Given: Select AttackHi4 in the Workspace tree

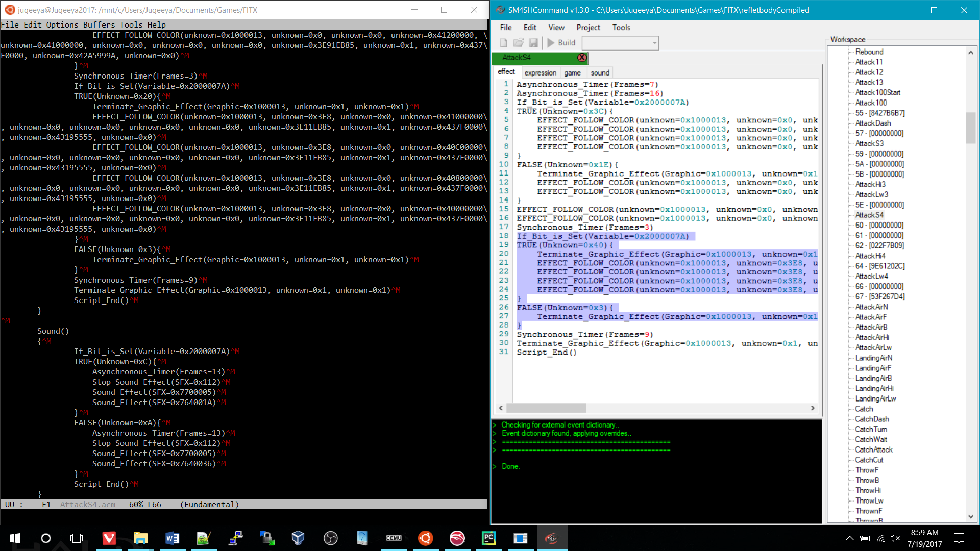Looking at the screenshot, I should (x=870, y=256).
